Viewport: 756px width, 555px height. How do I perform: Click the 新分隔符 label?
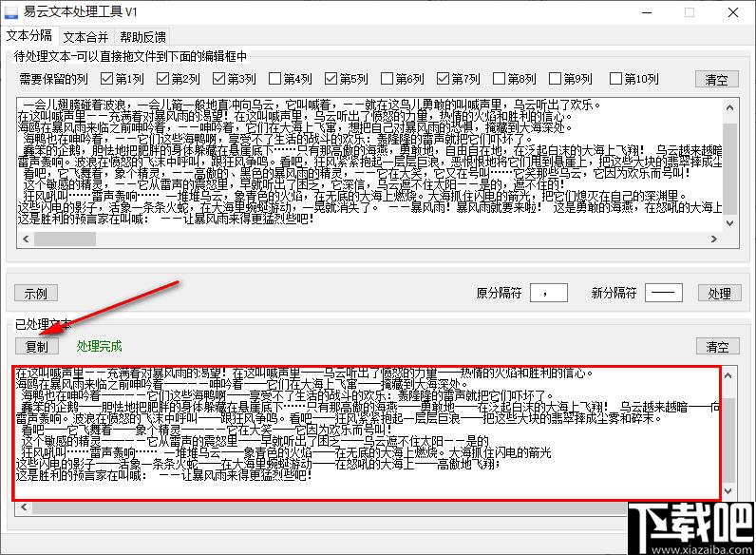coord(614,293)
